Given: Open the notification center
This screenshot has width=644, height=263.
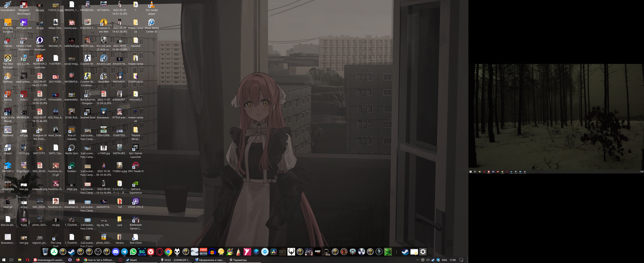Looking at the screenshot, I should [462, 260].
